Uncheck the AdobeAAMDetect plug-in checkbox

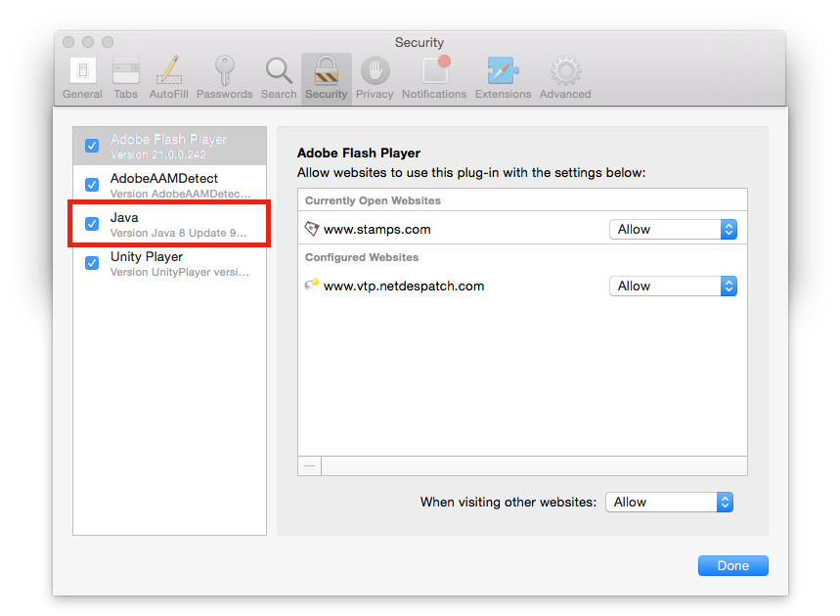92,185
